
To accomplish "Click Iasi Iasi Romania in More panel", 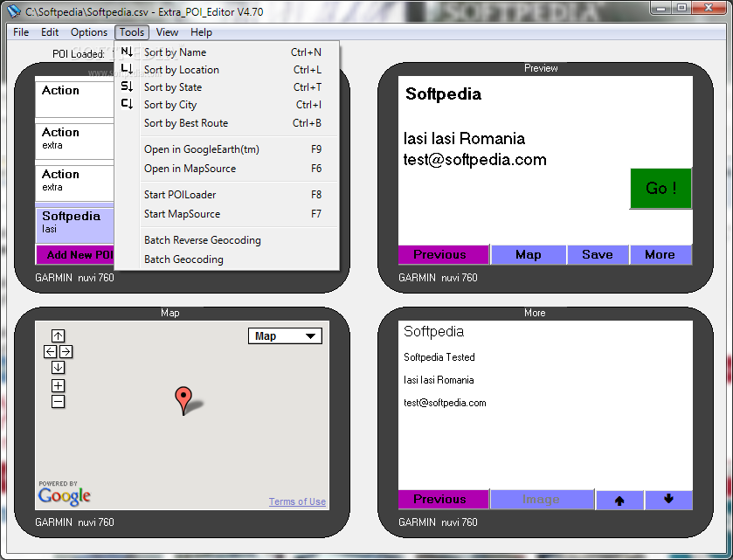I will tap(439, 380).
